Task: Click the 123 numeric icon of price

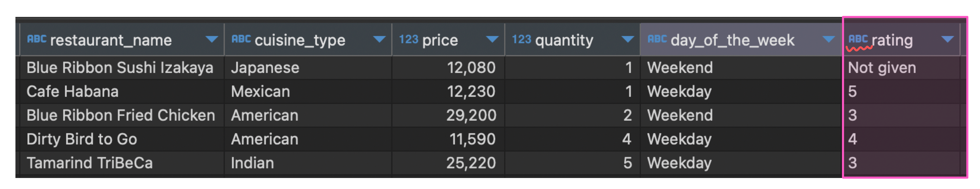Action: pos(409,39)
